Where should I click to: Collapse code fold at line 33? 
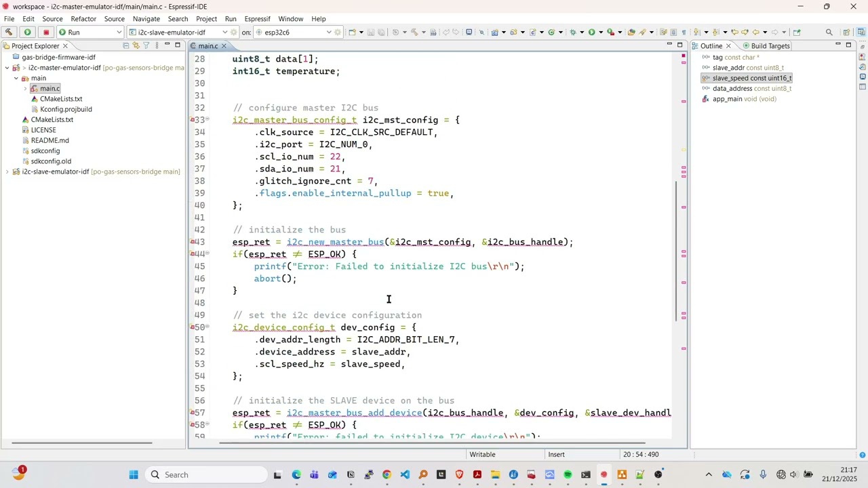[208, 120]
